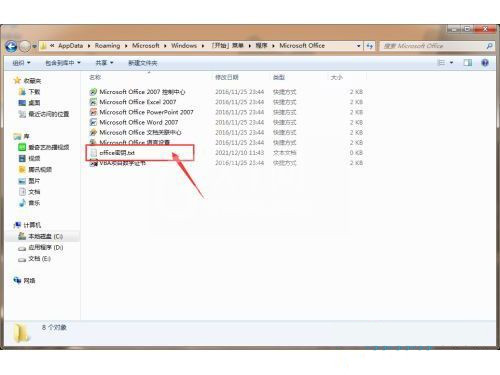Select 本地磁盘 (C:) in the sidebar
The height and width of the screenshot is (375, 500).
pyautogui.click(x=45, y=236)
